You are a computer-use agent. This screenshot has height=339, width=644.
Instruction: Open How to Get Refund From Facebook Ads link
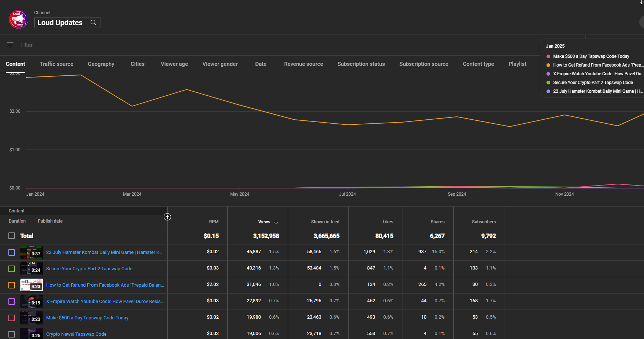[105, 285]
